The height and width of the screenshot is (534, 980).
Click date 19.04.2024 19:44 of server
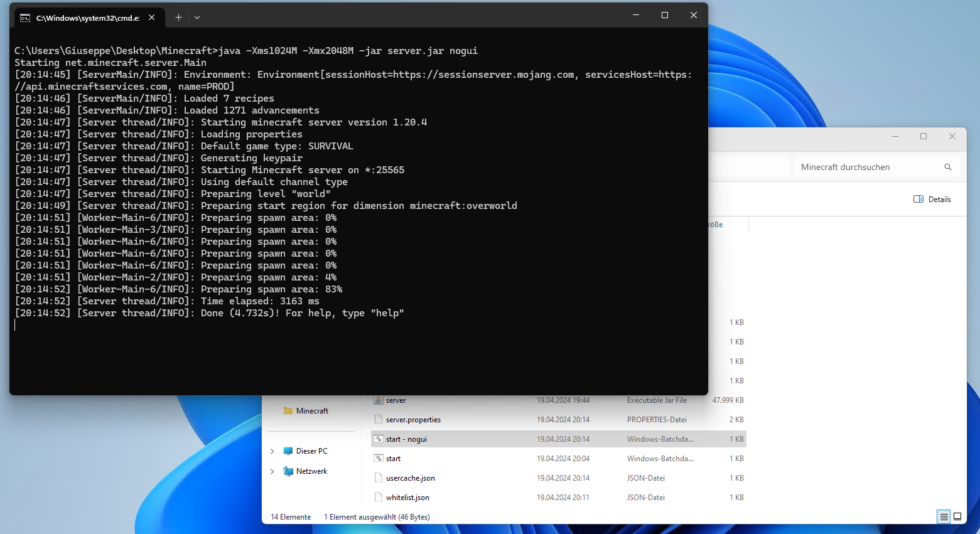(x=563, y=400)
